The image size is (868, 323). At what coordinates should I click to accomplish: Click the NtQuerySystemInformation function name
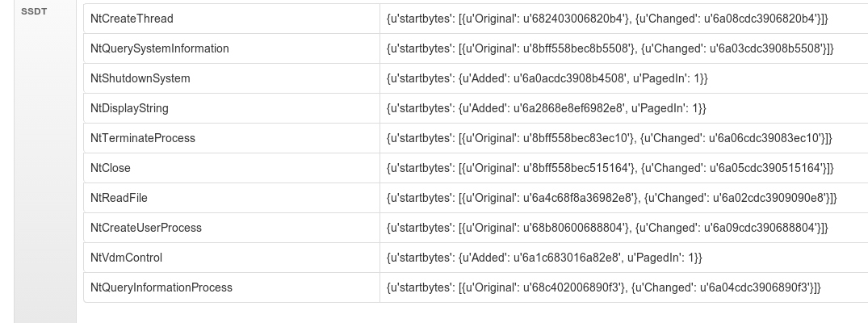(x=159, y=48)
